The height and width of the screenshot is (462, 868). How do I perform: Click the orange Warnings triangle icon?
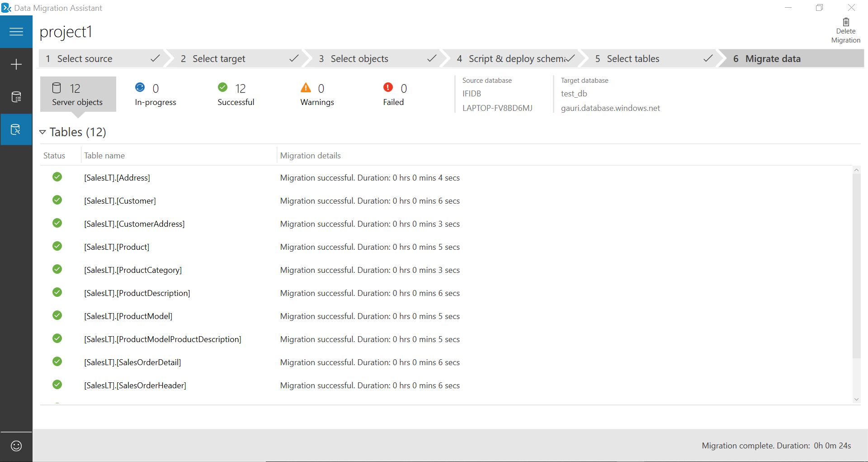(x=306, y=87)
